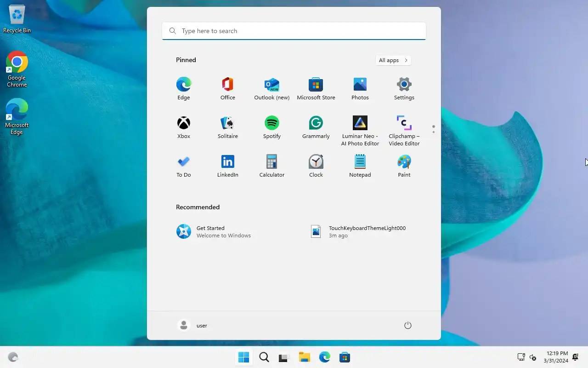The height and width of the screenshot is (368, 588).
Task: Open notifications bell in system tray
Action: [x=575, y=357]
